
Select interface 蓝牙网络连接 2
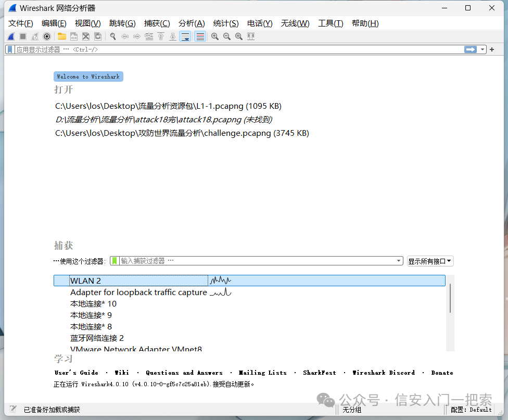coord(249,338)
